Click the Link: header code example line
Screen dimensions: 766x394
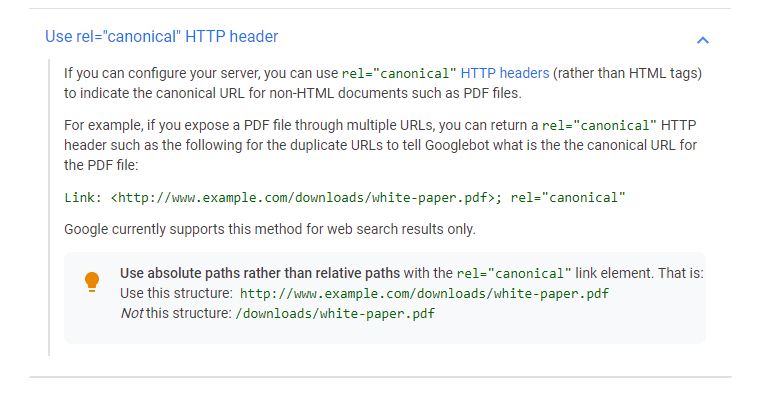pos(345,198)
